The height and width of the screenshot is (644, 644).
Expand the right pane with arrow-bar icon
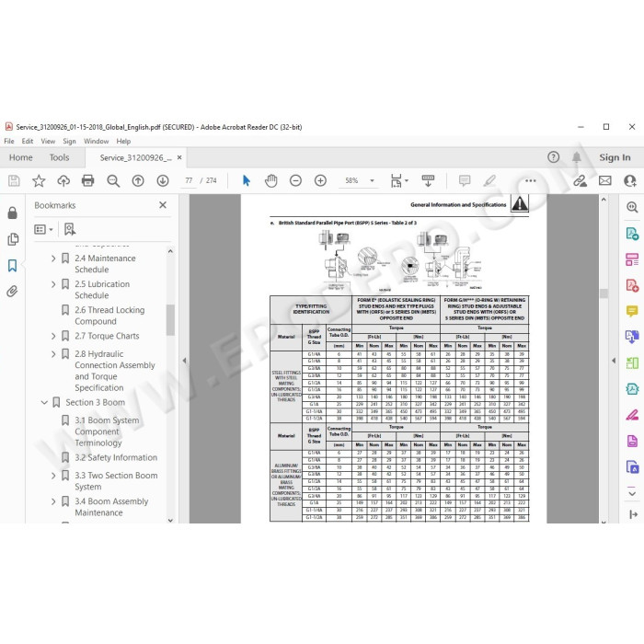coord(633,514)
